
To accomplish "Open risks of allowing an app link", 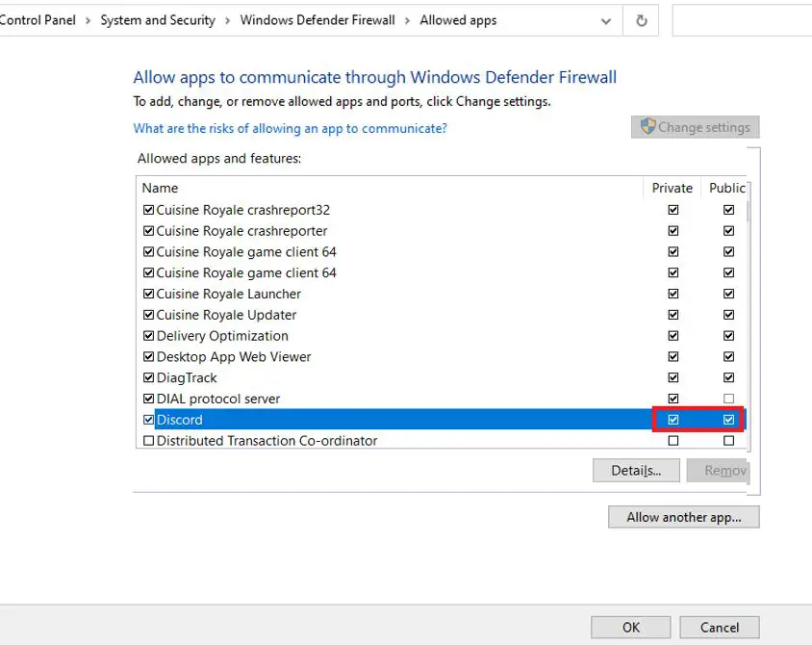I will (x=290, y=128).
